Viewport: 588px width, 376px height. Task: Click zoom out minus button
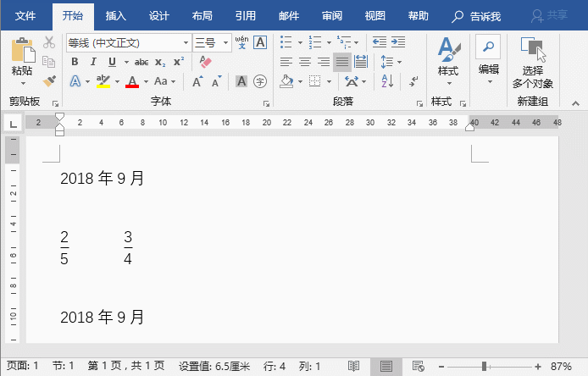[441, 367]
